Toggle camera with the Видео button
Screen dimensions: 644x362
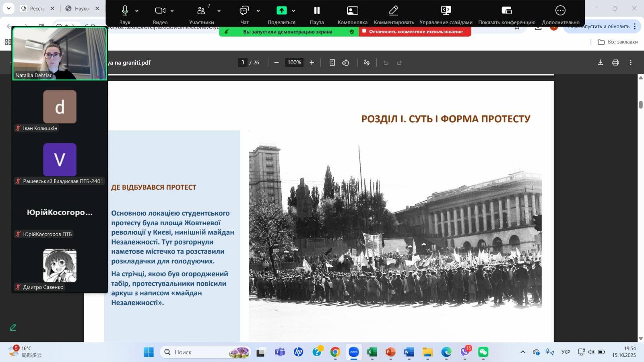point(160,11)
